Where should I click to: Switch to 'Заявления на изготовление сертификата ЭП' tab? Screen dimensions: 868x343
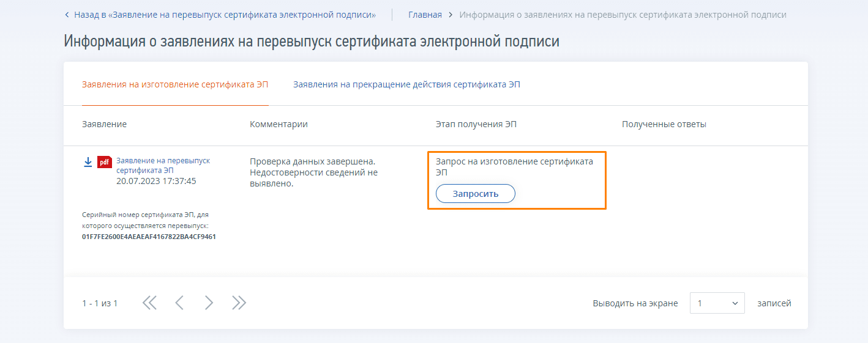point(175,84)
